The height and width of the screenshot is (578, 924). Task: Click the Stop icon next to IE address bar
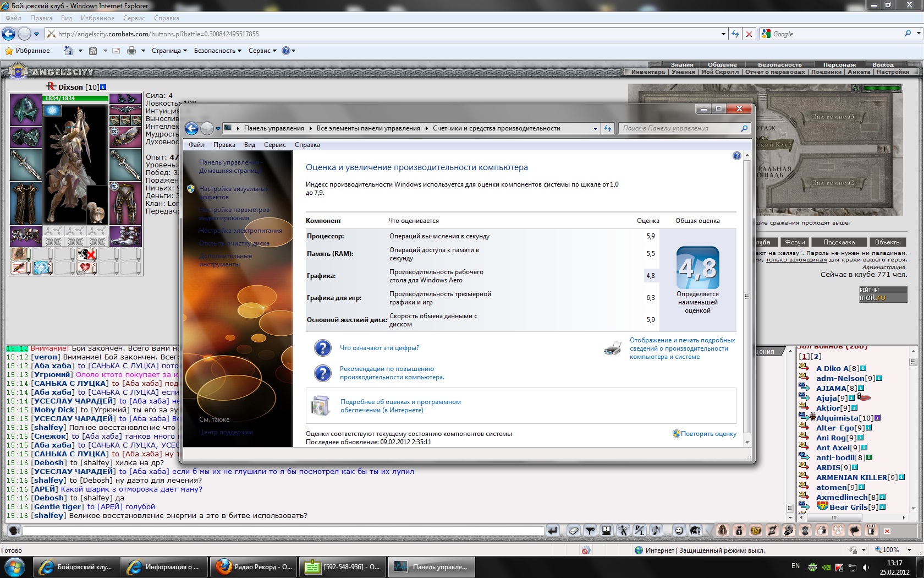click(749, 34)
